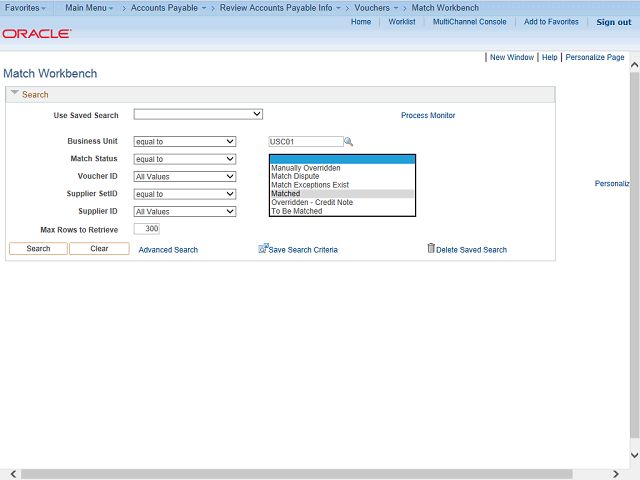This screenshot has height=480, width=640.
Task: Open the Process Monitor link
Action: click(x=428, y=116)
